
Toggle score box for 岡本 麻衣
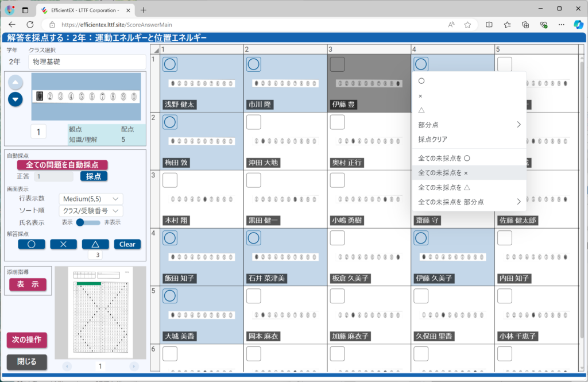pos(253,296)
